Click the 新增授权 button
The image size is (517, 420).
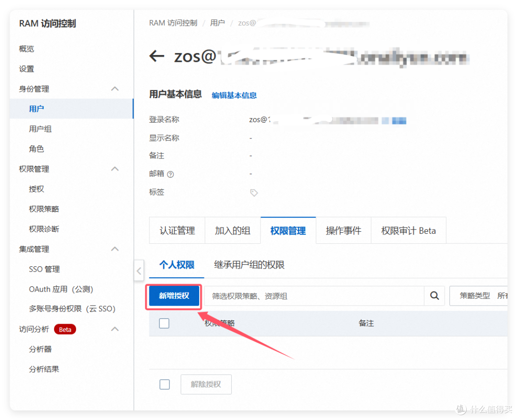[x=173, y=296]
